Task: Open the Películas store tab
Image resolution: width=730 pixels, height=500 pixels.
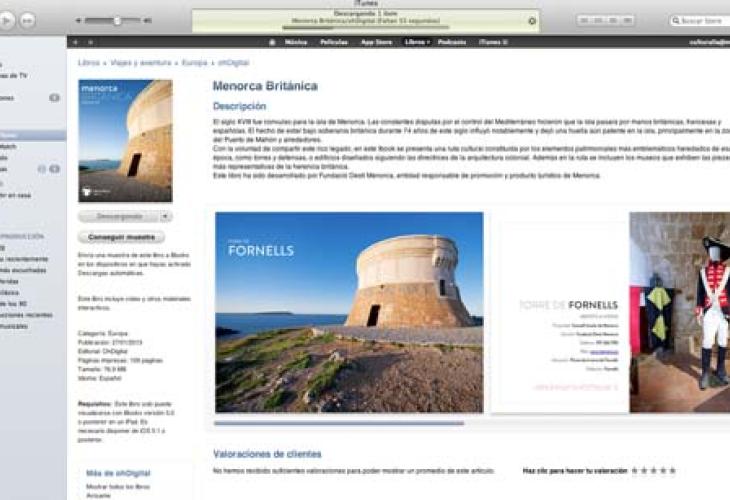Action: coord(334,42)
